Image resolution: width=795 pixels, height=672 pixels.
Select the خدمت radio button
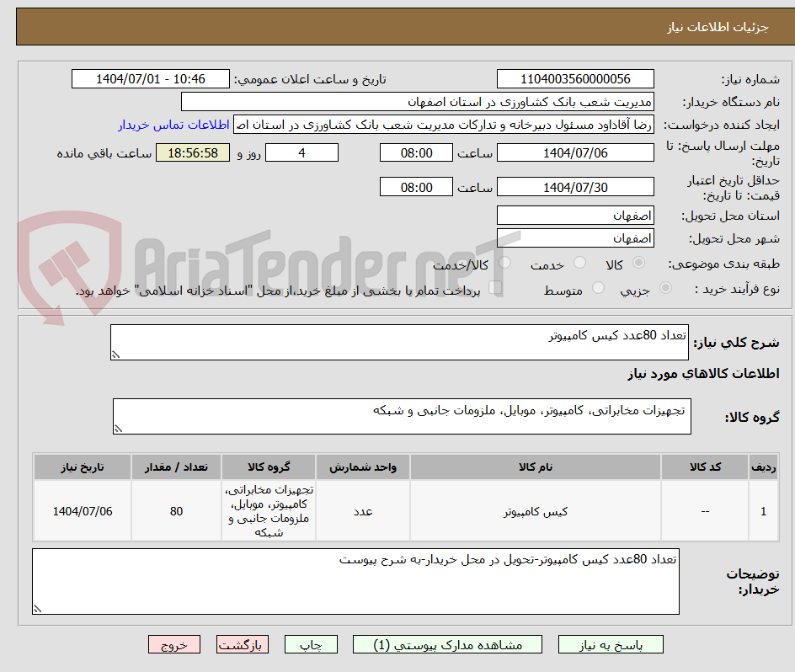579,263
